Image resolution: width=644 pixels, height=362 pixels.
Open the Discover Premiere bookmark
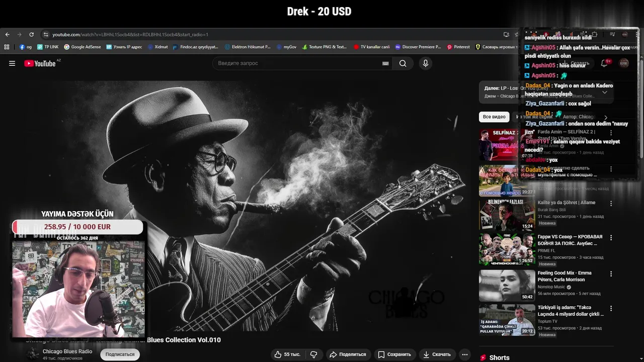tap(418, 47)
